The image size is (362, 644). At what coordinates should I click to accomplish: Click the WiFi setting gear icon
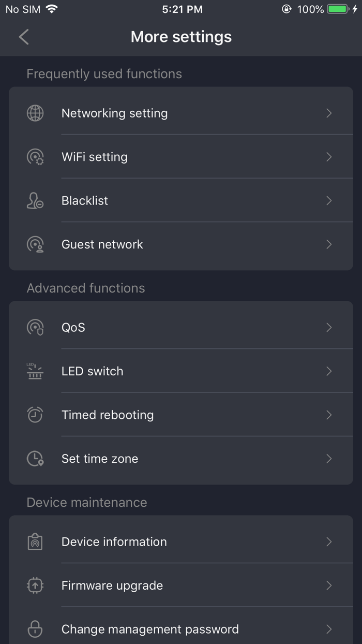pos(35,156)
